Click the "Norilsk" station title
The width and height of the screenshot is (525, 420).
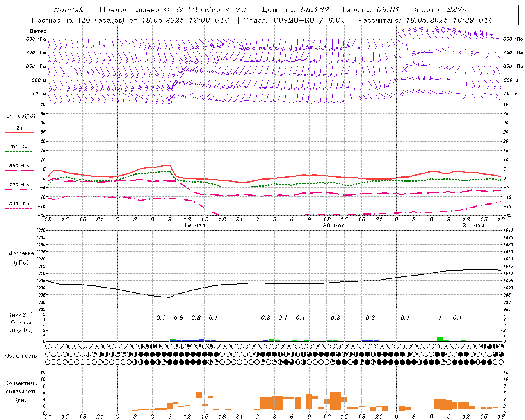coord(68,10)
